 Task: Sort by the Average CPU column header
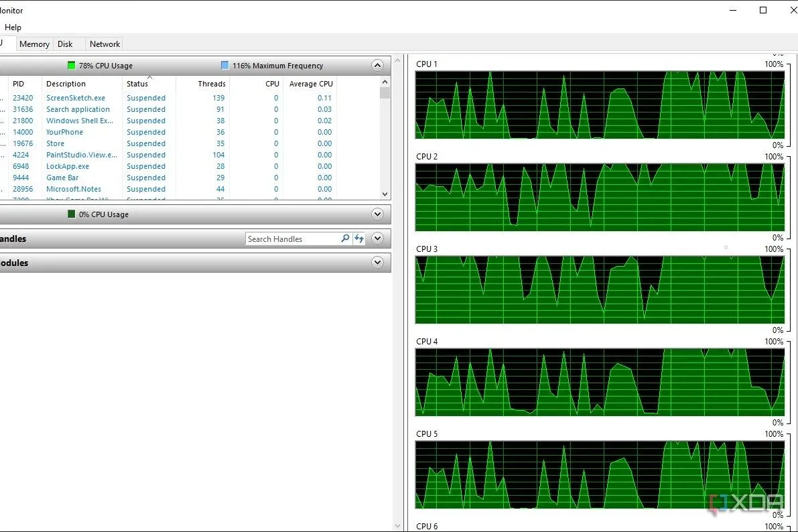310,84
